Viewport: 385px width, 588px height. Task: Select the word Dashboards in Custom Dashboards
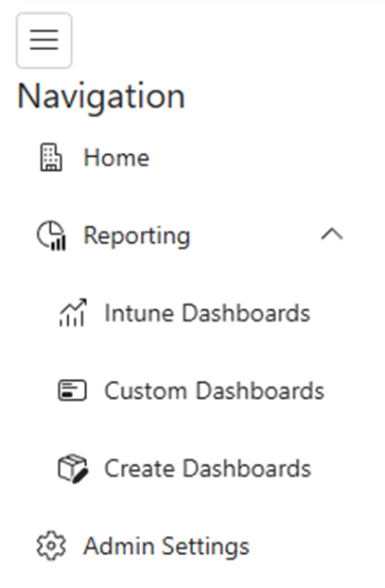click(x=260, y=390)
